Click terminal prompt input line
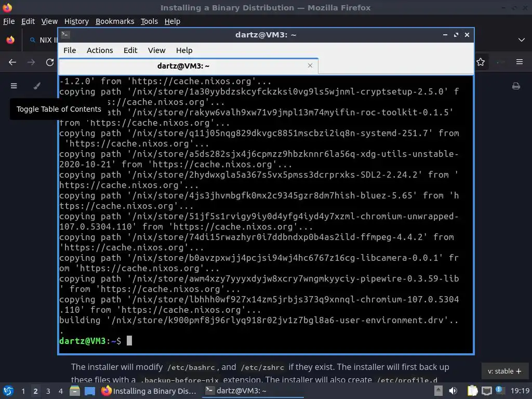Image resolution: width=532 pixels, height=399 pixels. coord(265,341)
